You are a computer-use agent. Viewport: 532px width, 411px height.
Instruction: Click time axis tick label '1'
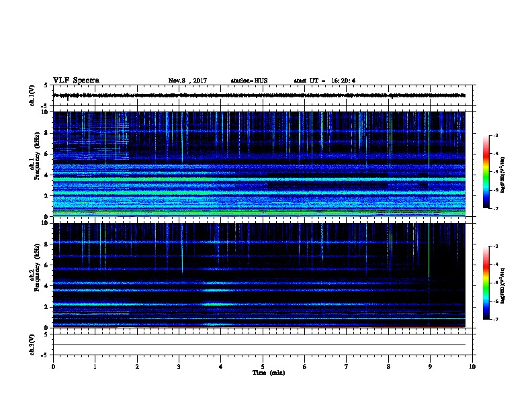95,366
